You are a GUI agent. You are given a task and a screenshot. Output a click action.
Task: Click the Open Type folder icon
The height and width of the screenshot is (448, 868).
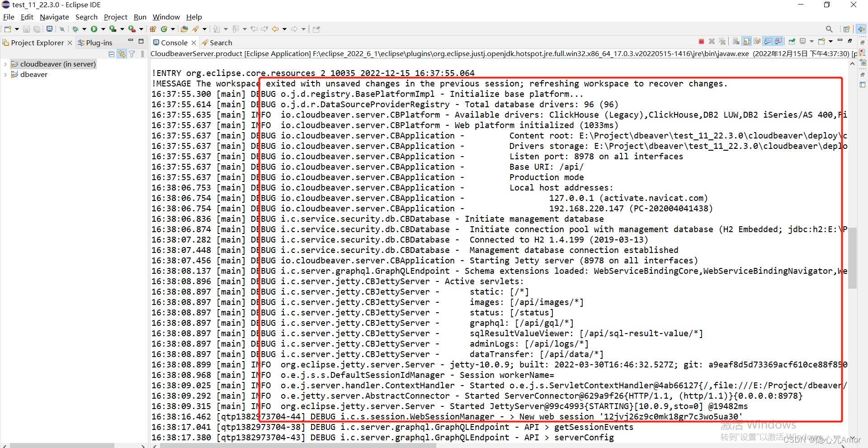click(184, 29)
